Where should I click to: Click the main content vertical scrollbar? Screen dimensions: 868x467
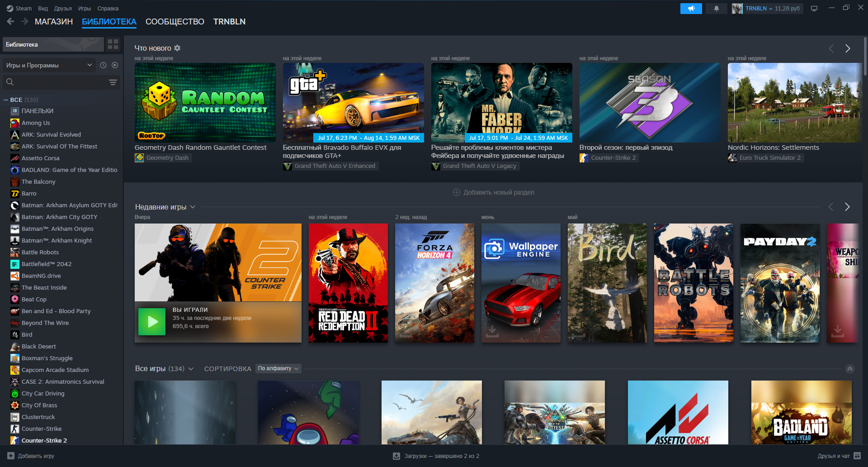click(865, 57)
